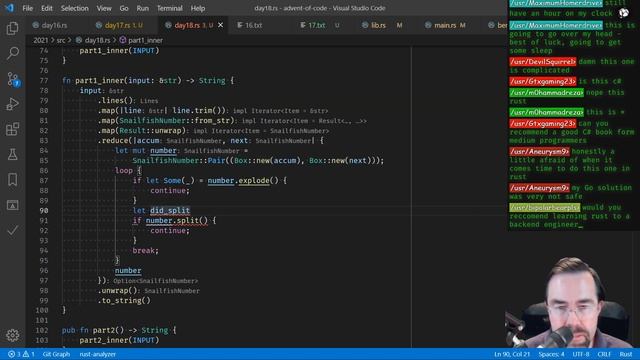The image size is (640, 360).
Task: Click the 2021 breadcrumb folder
Action: point(40,40)
